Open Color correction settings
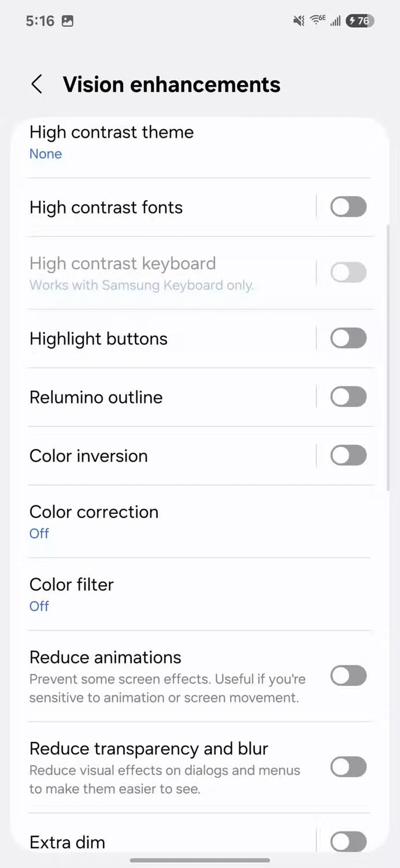 [x=94, y=522]
